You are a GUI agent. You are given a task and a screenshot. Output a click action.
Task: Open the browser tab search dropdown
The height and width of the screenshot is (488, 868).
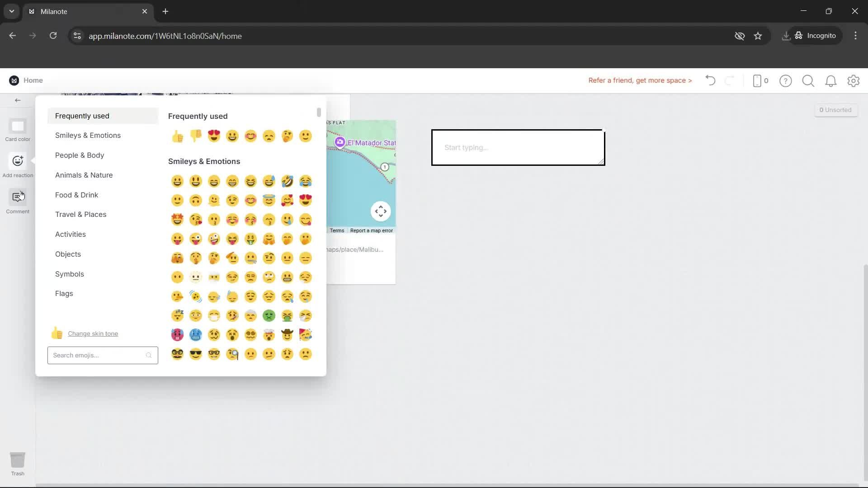[11, 11]
